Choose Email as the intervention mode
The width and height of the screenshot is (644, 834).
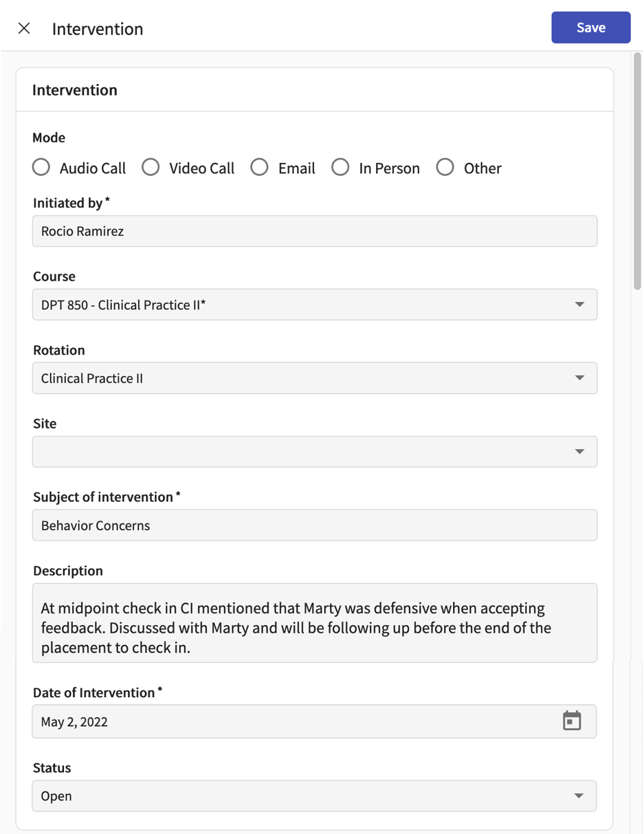pyautogui.click(x=259, y=167)
